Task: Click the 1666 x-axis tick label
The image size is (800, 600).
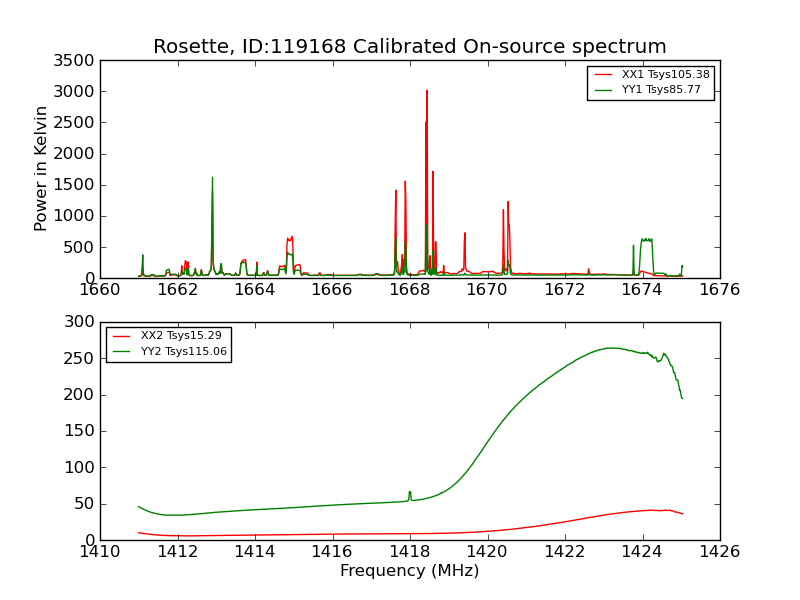Action: click(333, 290)
